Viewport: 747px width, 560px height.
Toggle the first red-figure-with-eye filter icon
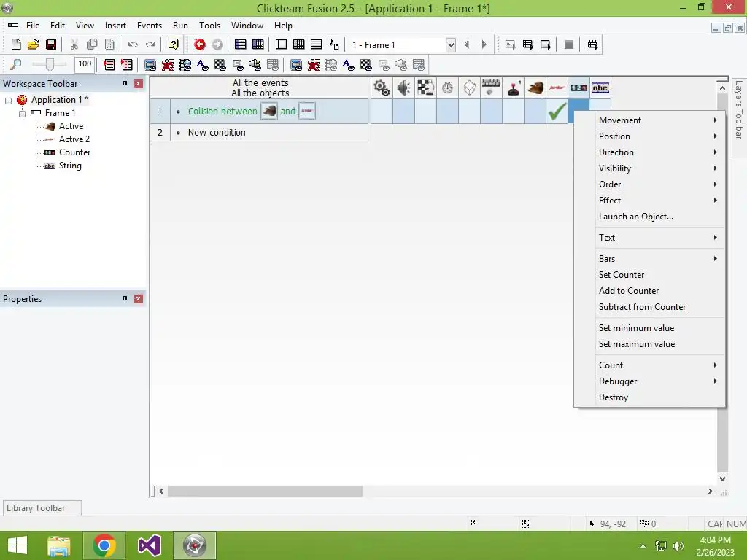[168, 65]
